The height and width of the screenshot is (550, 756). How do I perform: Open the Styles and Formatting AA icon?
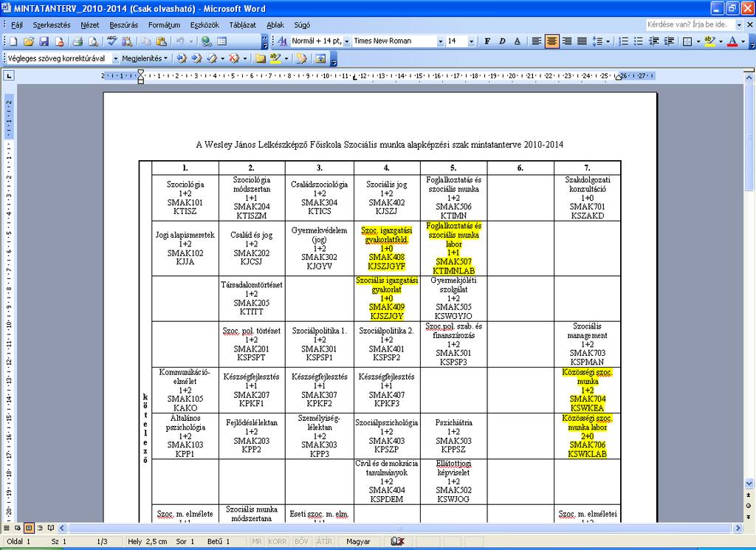click(x=282, y=41)
